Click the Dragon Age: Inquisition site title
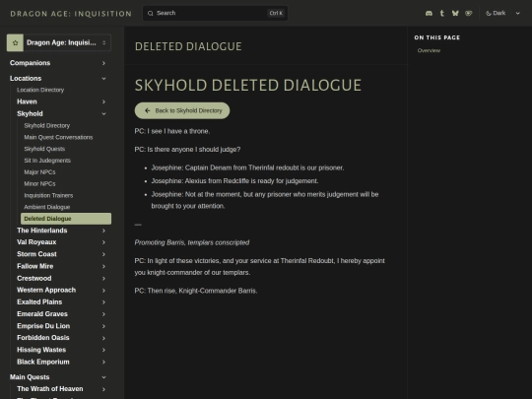The image size is (532, 399). [x=71, y=14]
